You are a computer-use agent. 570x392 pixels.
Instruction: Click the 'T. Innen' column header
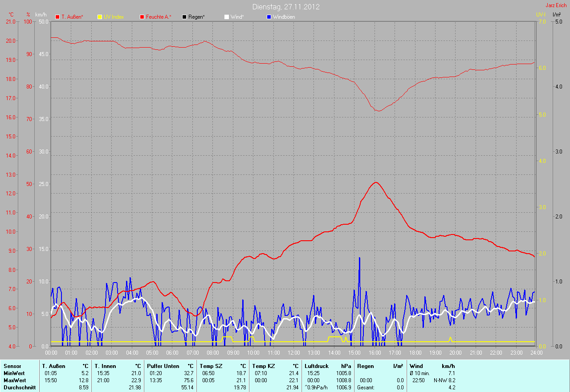click(x=105, y=366)
